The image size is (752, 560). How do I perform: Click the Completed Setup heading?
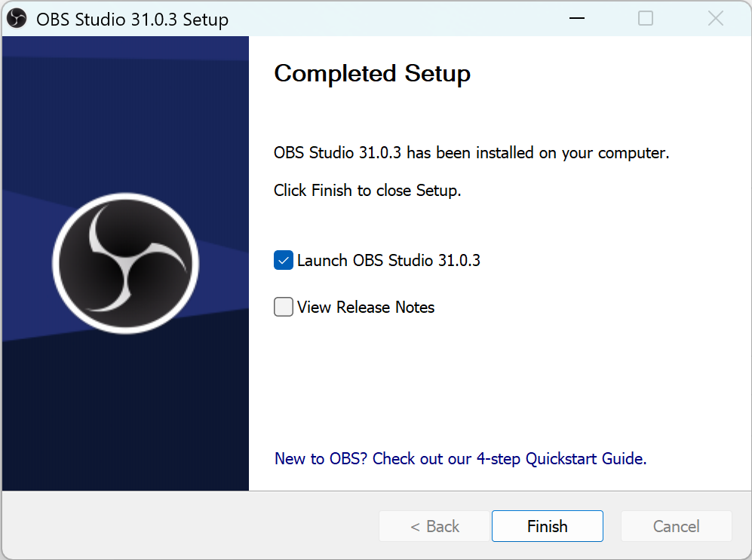tap(372, 74)
